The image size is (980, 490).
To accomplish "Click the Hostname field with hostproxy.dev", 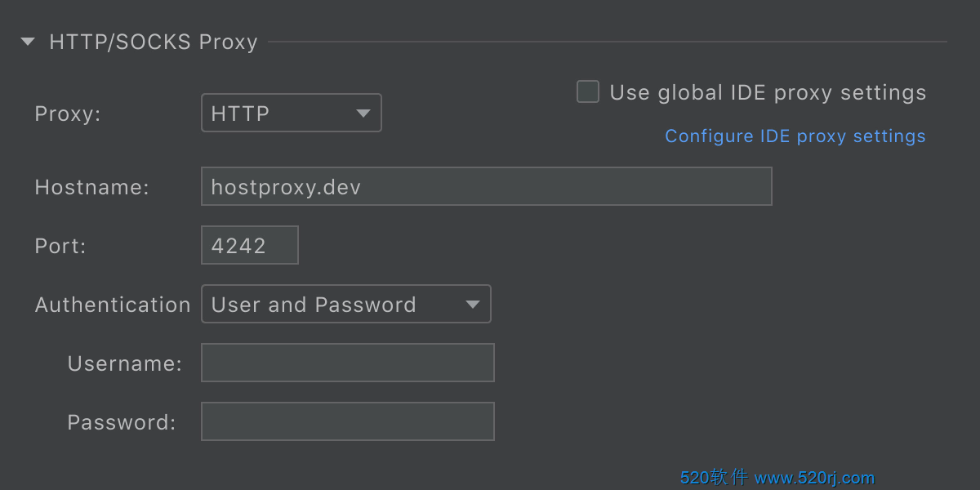I will tap(487, 186).
